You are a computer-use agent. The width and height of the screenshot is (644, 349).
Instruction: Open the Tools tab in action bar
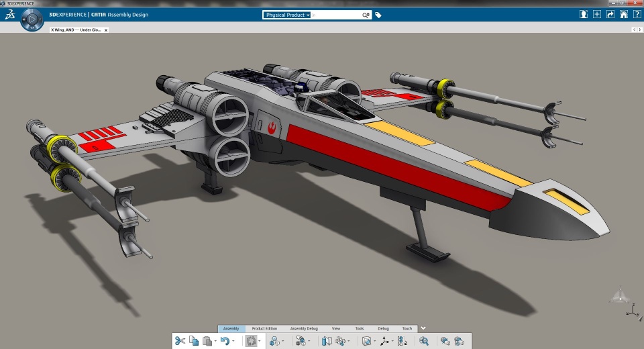pyautogui.click(x=360, y=328)
